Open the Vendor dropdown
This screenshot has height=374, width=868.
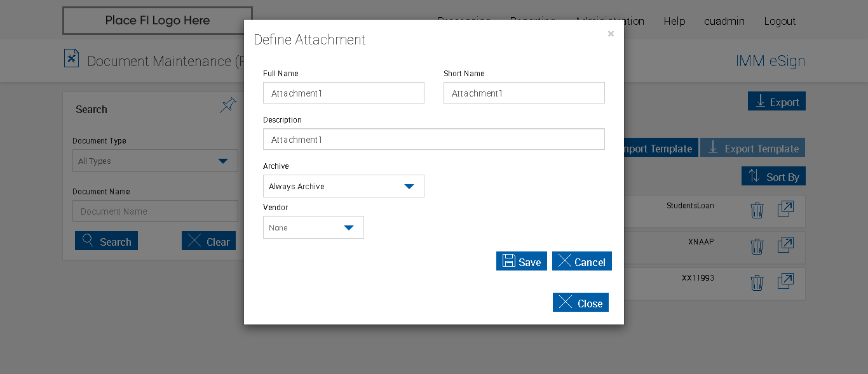313,227
